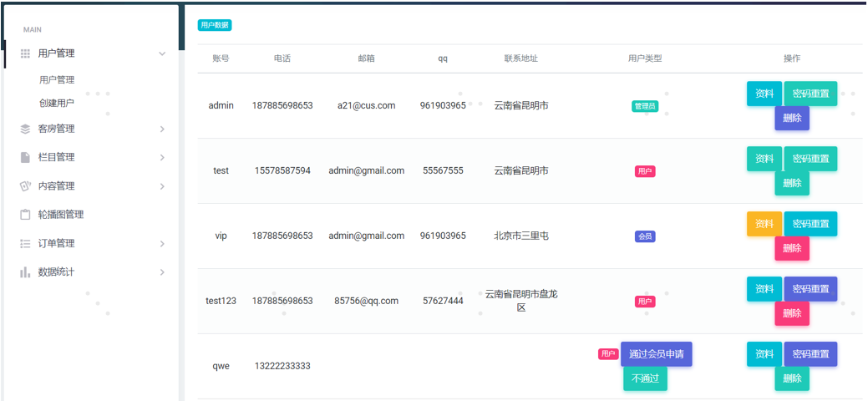The width and height of the screenshot is (868, 401).
Task: Click the 用户数据 tag label
Action: [x=215, y=25]
